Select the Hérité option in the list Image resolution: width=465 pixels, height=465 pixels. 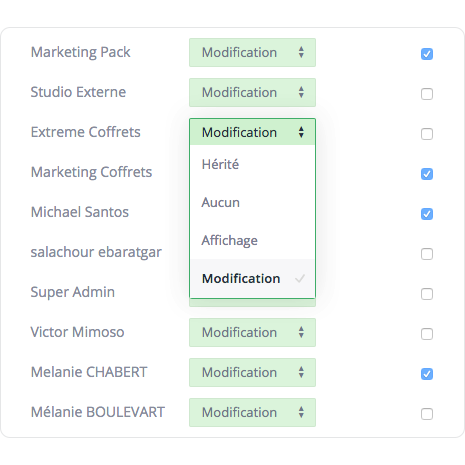point(252,164)
